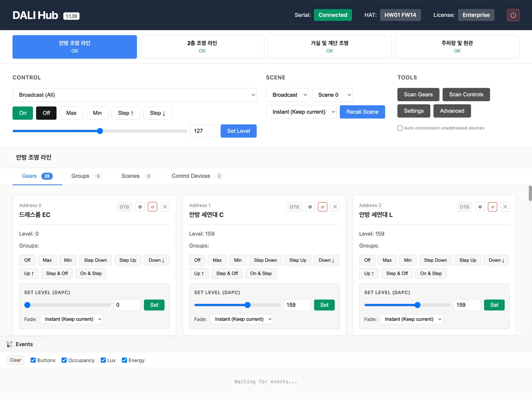The width and height of the screenshot is (532, 399).
Task: Click the Address 1 DAPC level slider
Action: click(237, 305)
